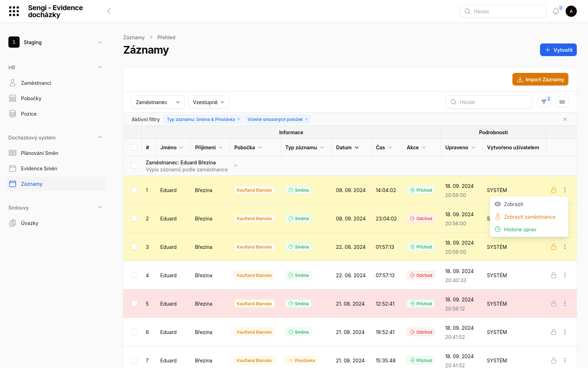Check the checkbox for row 2

[134, 218]
